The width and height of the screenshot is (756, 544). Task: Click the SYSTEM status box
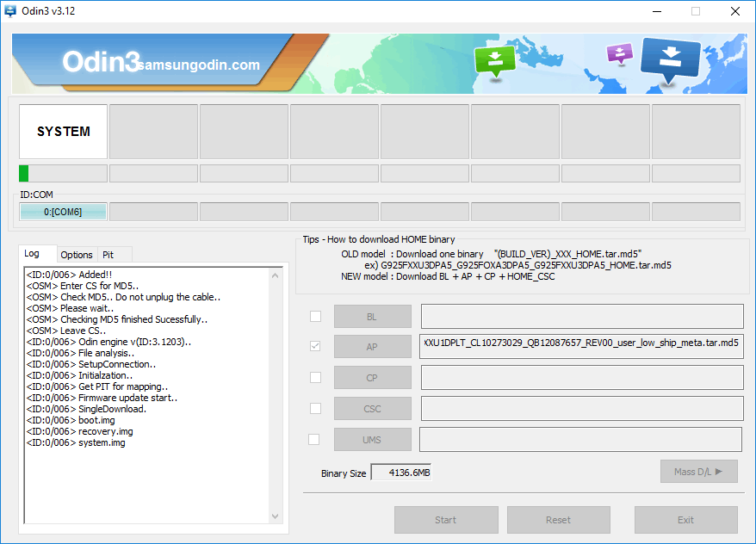point(63,132)
